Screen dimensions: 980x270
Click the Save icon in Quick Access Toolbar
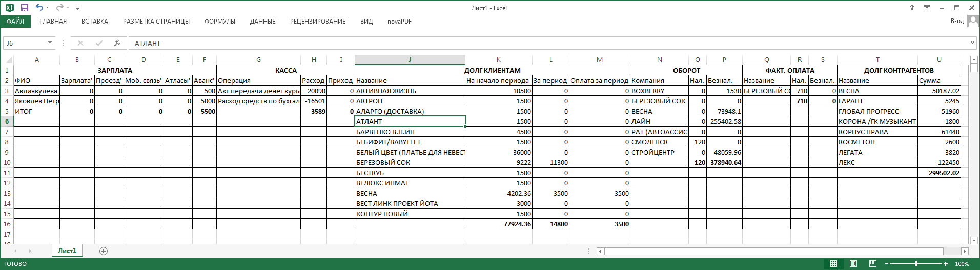coord(24,8)
